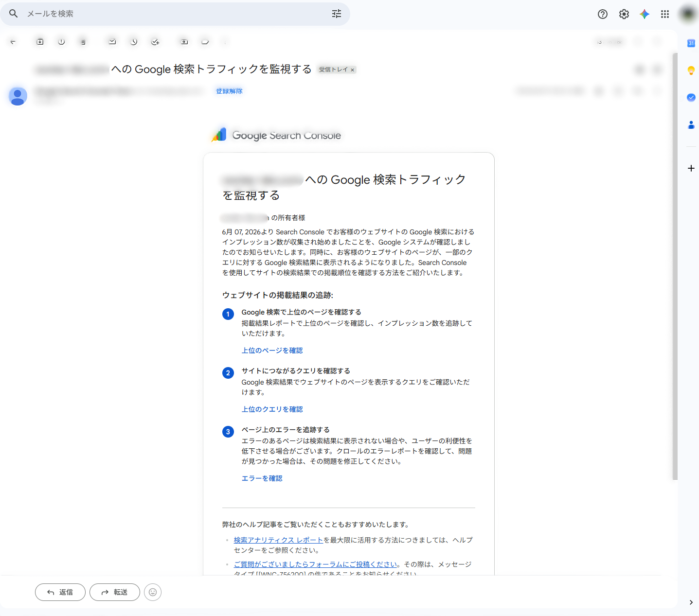
Task: Mark this email as unread
Action: coord(112,42)
